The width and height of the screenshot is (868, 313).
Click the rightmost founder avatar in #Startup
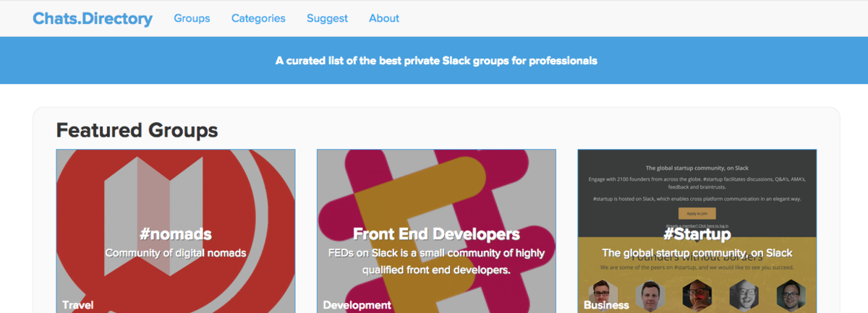click(791, 296)
